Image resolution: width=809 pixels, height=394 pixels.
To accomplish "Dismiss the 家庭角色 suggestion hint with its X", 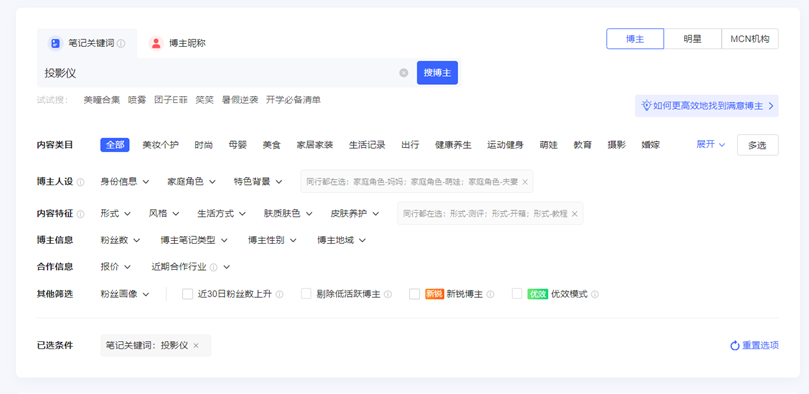I will pos(525,182).
